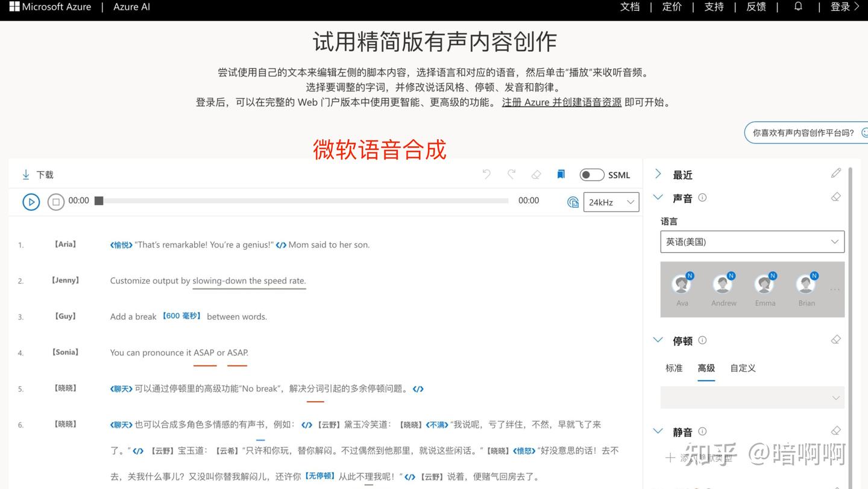This screenshot has height=489, width=868.
Task: Undo the last edit
Action: click(x=486, y=174)
